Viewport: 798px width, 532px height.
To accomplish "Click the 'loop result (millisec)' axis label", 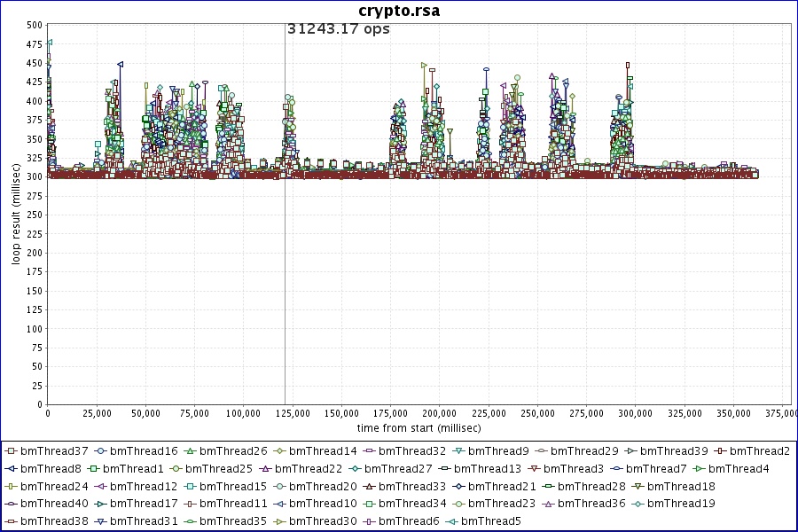I will [15, 215].
